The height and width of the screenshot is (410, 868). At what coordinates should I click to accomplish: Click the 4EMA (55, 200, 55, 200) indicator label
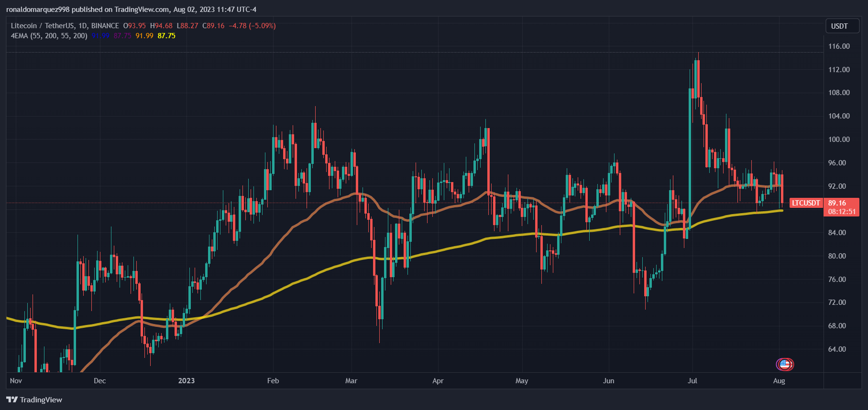click(49, 36)
